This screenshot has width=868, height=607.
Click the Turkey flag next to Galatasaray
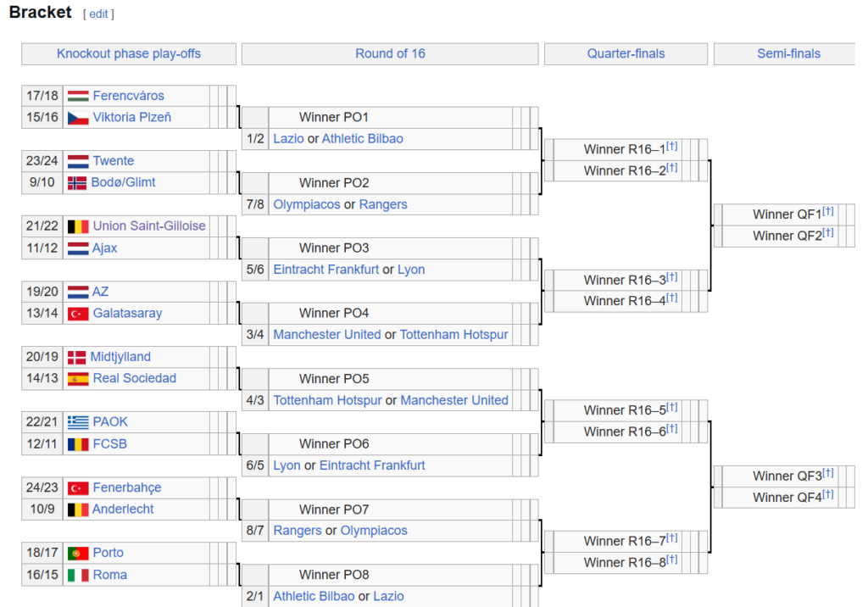point(78,314)
